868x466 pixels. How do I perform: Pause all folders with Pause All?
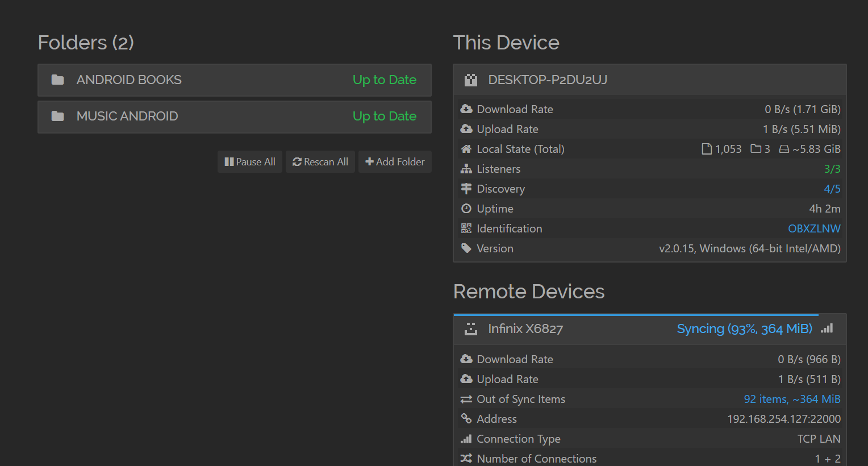tap(250, 162)
